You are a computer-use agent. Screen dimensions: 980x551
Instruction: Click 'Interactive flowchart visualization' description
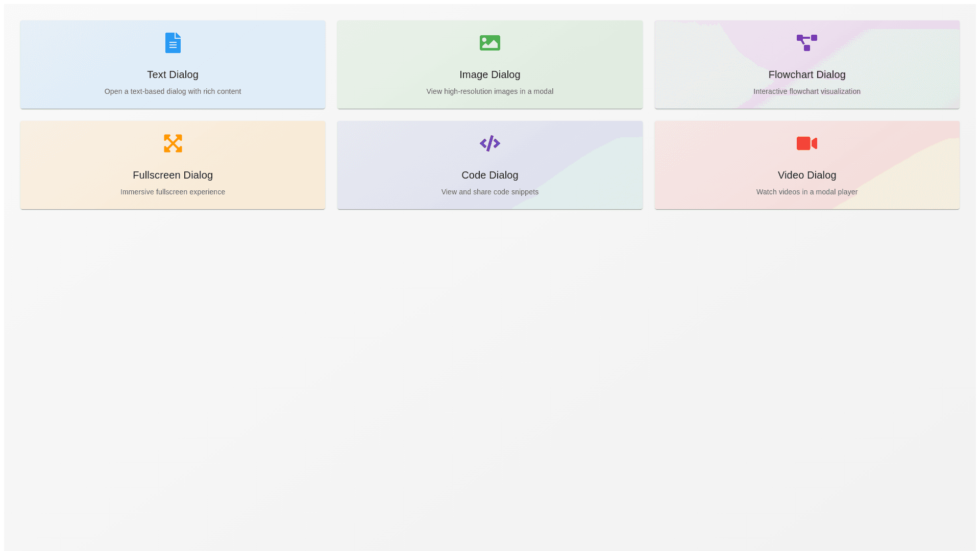click(x=806, y=91)
